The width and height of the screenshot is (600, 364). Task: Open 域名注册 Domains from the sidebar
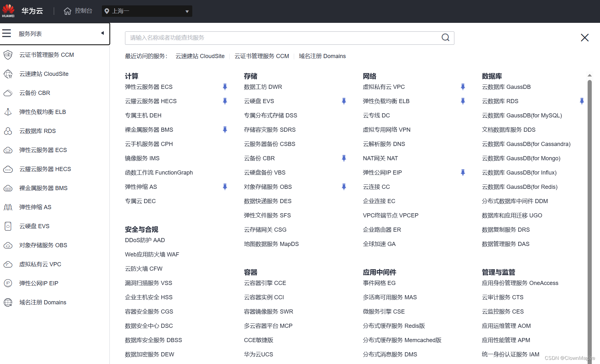pos(43,302)
